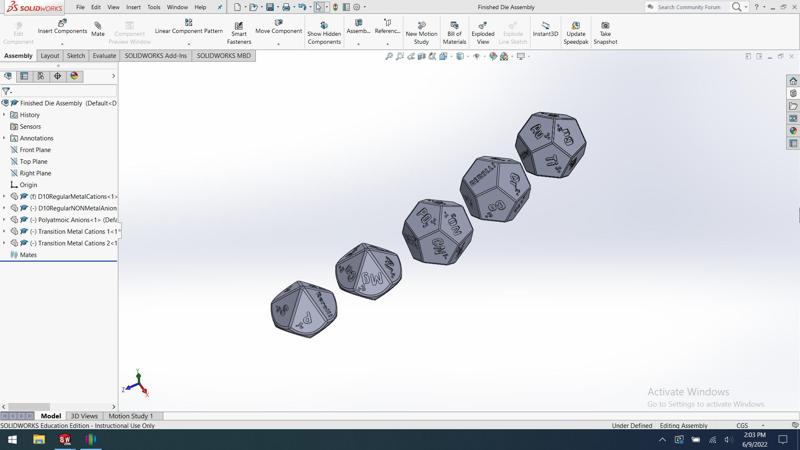Expand D10RegularMetalCations component node
This screenshot has height=450, width=800.
(x=4, y=196)
